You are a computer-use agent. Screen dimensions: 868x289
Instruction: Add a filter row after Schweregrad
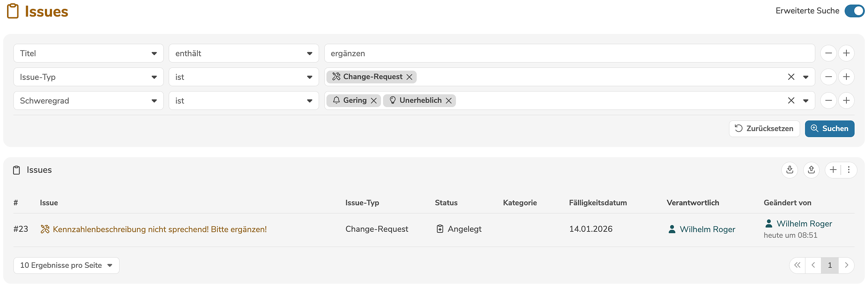pos(846,101)
